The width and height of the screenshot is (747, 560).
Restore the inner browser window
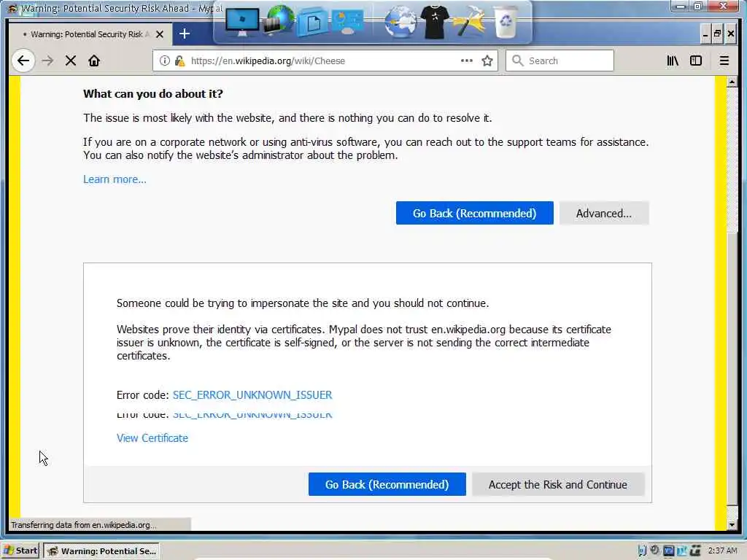pyautogui.click(x=718, y=34)
